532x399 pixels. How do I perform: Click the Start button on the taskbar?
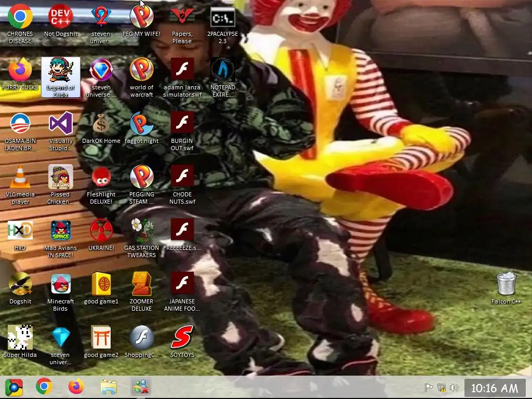(14, 387)
